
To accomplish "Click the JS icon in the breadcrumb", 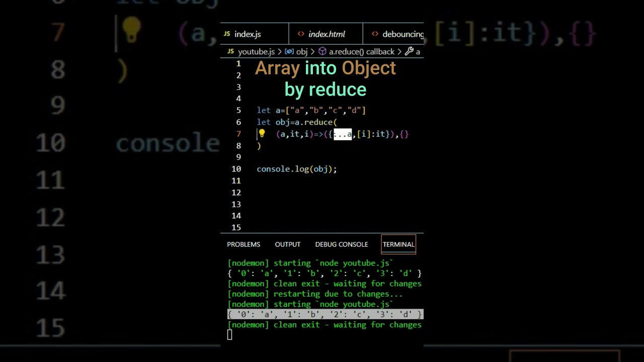I will point(230,52).
